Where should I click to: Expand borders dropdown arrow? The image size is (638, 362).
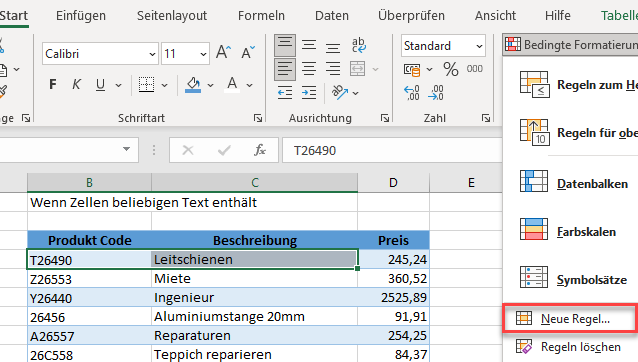(164, 85)
